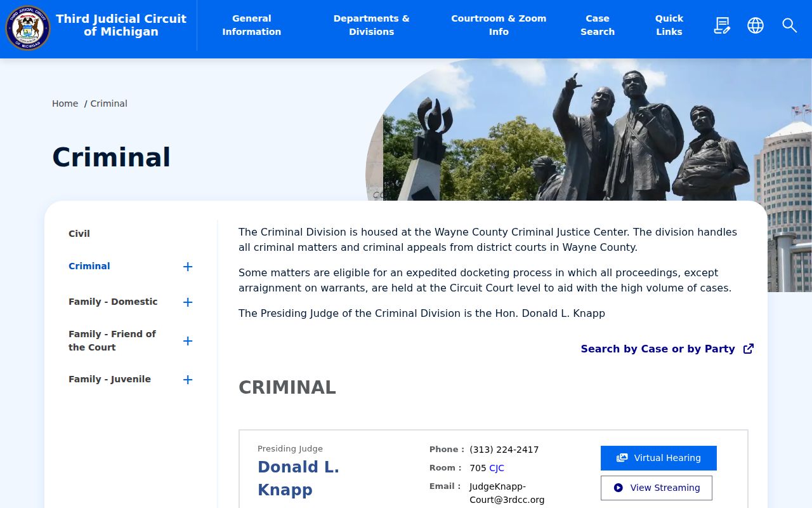Select the Criminal sidebar link
The width and height of the screenshot is (812, 508).
coord(89,266)
